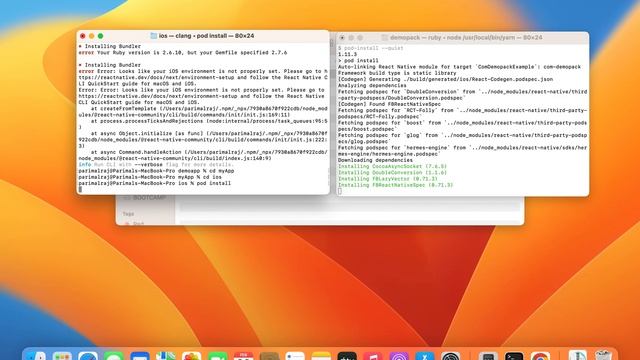640x360 pixels.
Task: Click 'Installing FBReactNativeSpec (0.71.3)' line
Action: [x=396, y=185]
